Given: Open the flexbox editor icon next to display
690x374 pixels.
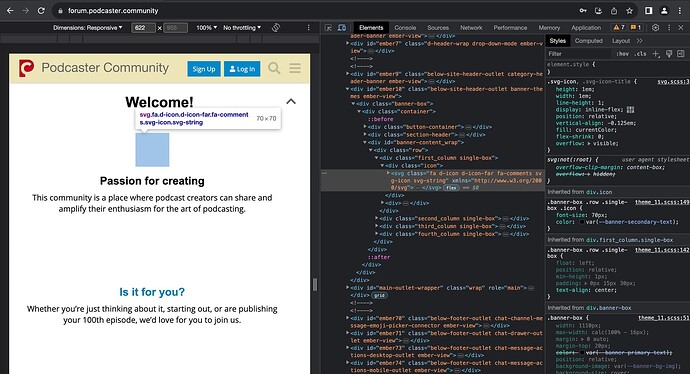Looking at the screenshot, I should [630, 110].
